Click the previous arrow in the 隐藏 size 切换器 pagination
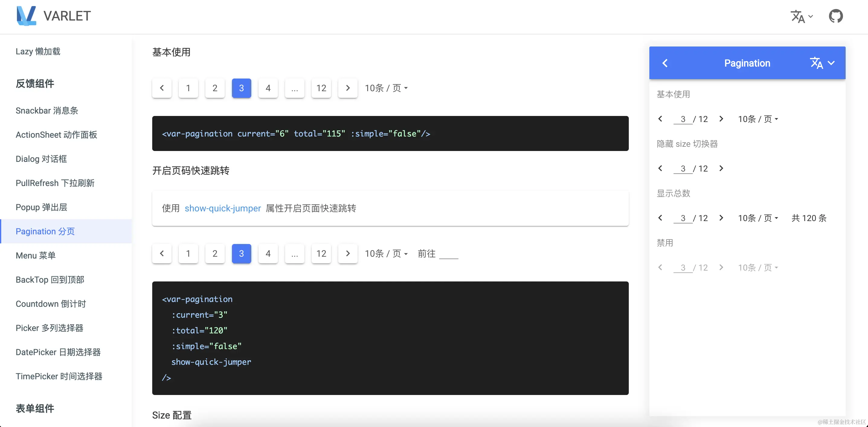Viewport: 868px width, 427px height. click(660, 168)
